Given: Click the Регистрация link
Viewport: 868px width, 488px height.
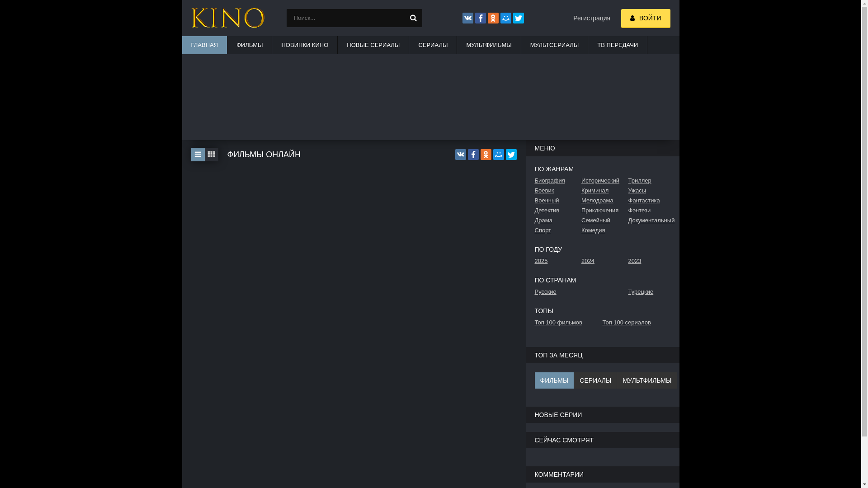Looking at the screenshot, I should pos(591,18).
